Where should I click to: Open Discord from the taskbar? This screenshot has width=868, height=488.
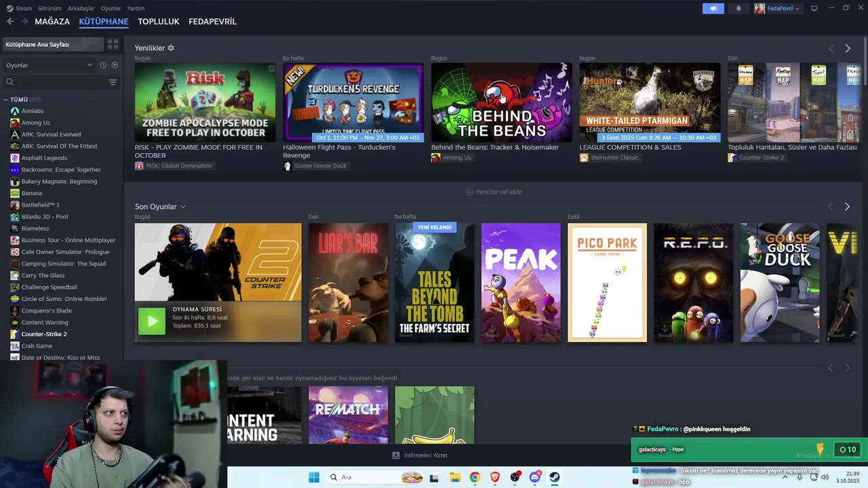[x=534, y=477]
